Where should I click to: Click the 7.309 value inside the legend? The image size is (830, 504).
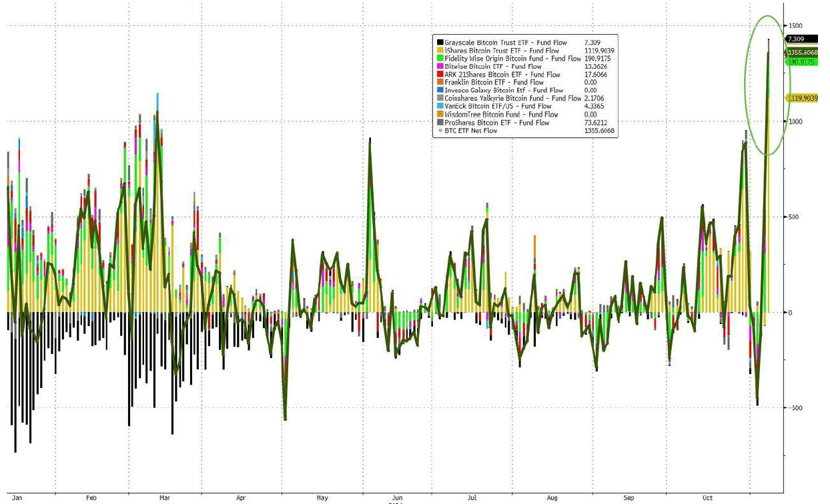[593, 42]
